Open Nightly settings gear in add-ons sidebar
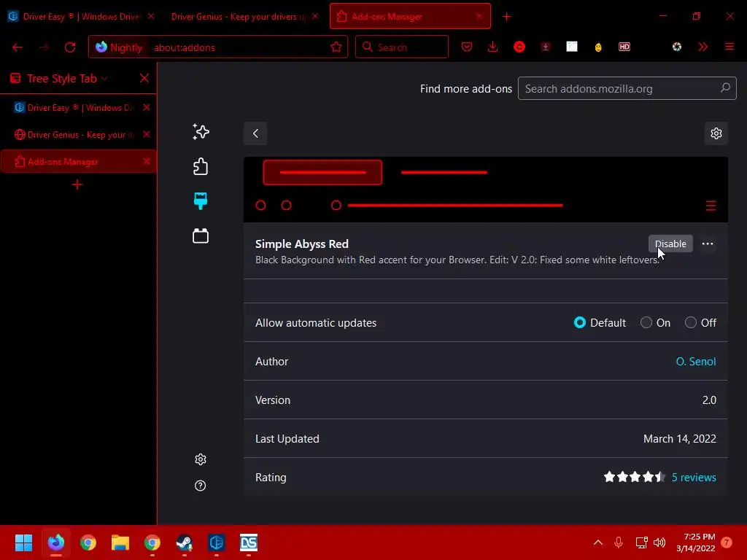The image size is (747, 560). [201, 459]
